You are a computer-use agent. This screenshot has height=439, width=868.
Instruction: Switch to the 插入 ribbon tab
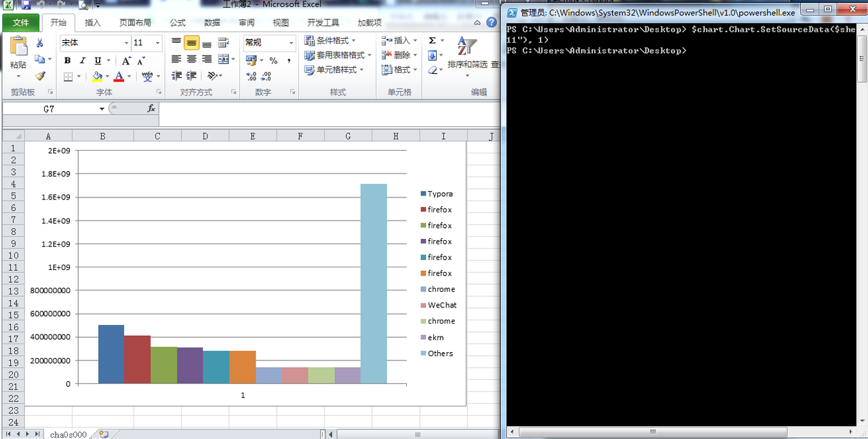point(93,22)
